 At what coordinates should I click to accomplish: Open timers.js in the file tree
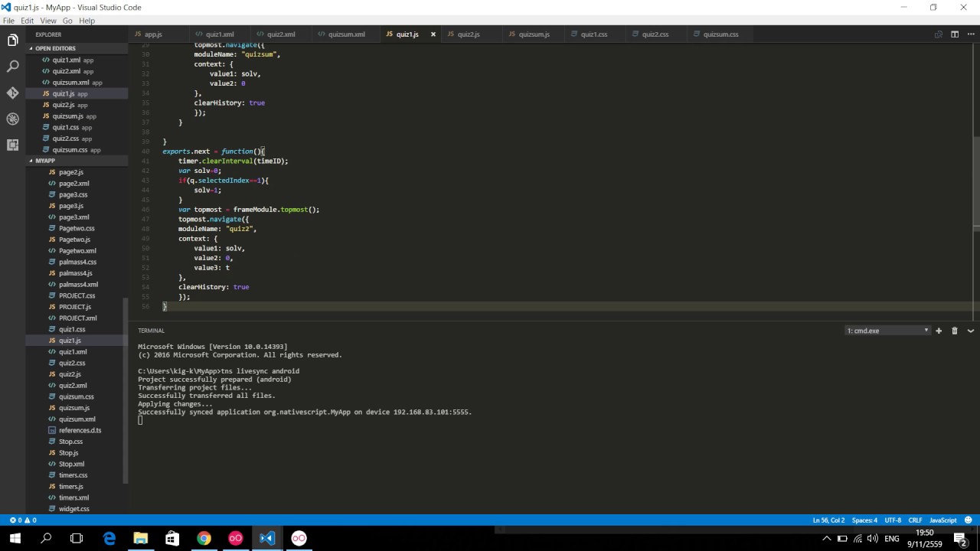click(77, 487)
